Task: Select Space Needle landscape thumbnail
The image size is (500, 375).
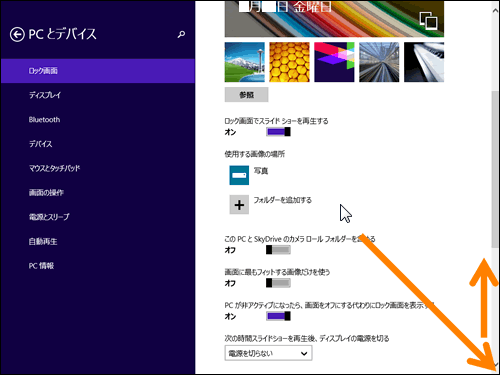Action: (245, 62)
